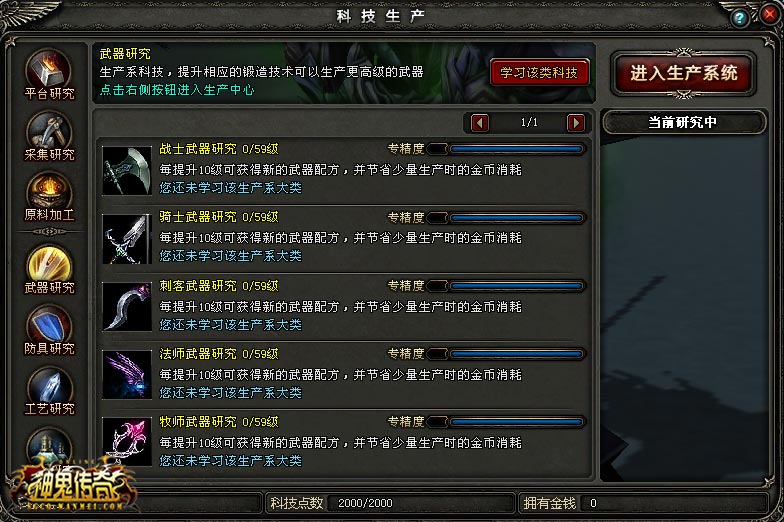Viewport: 784px width, 522px height.
Task: Click the warrior axe weapon thumbnail
Action: (126, 170)
